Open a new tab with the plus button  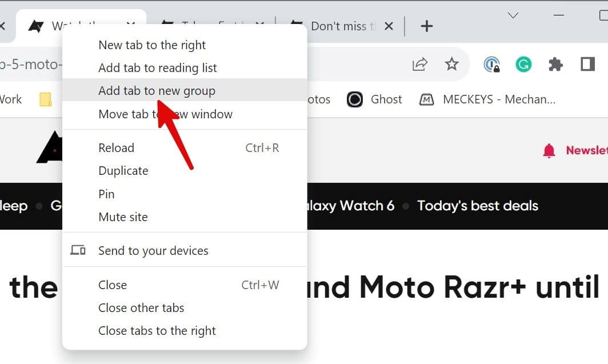426,26
